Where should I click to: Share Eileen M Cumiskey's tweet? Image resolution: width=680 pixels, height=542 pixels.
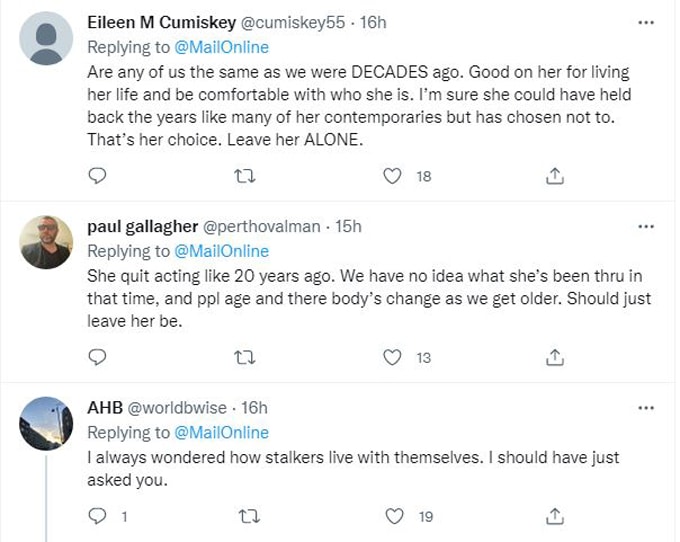(x=555, y=176)
